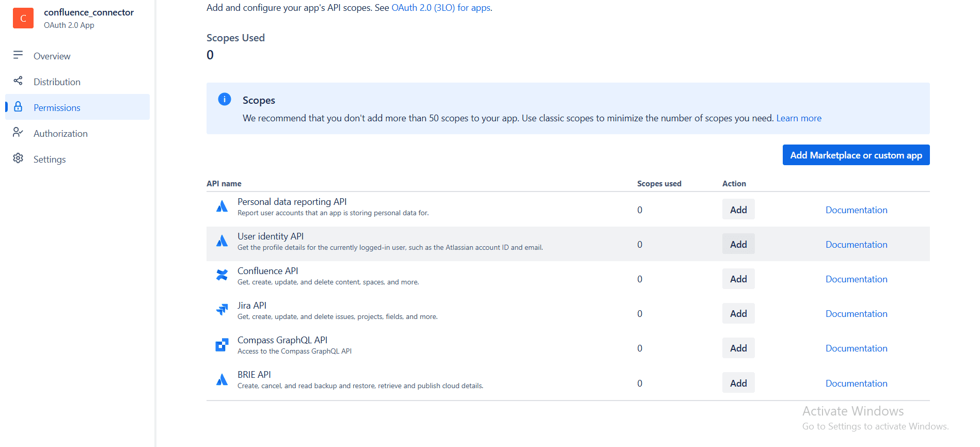Open the OAuth 2.0 (3LO) for apps link

[x=441, y=8]
